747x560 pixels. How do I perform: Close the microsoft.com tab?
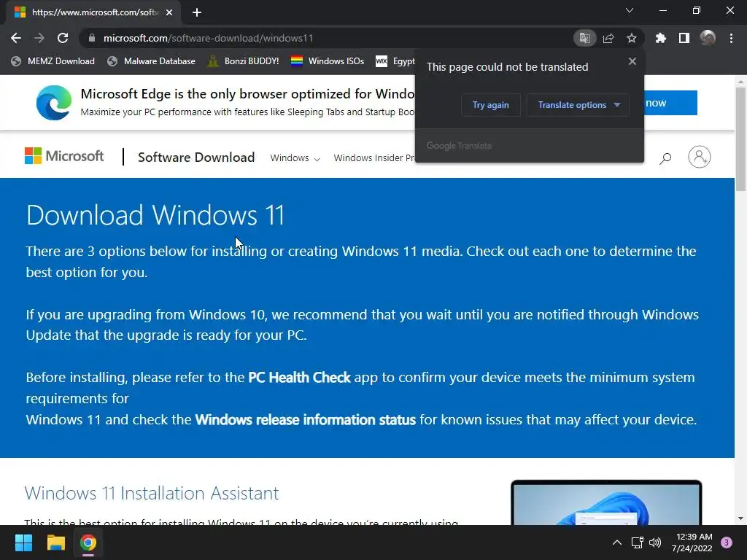pos(169,12)
